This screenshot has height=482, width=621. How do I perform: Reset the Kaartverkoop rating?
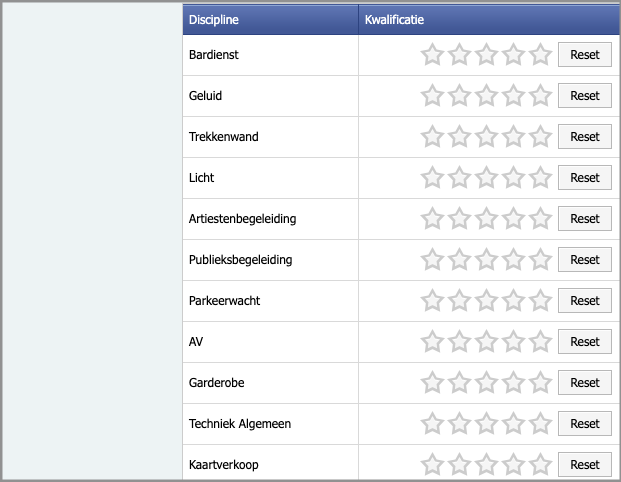click(584, 465)
